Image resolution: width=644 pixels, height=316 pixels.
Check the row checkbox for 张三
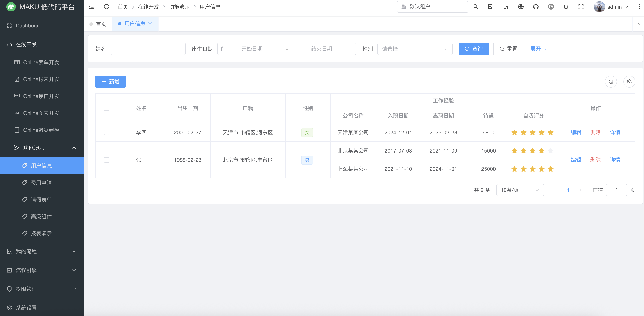tap(107, 160)
